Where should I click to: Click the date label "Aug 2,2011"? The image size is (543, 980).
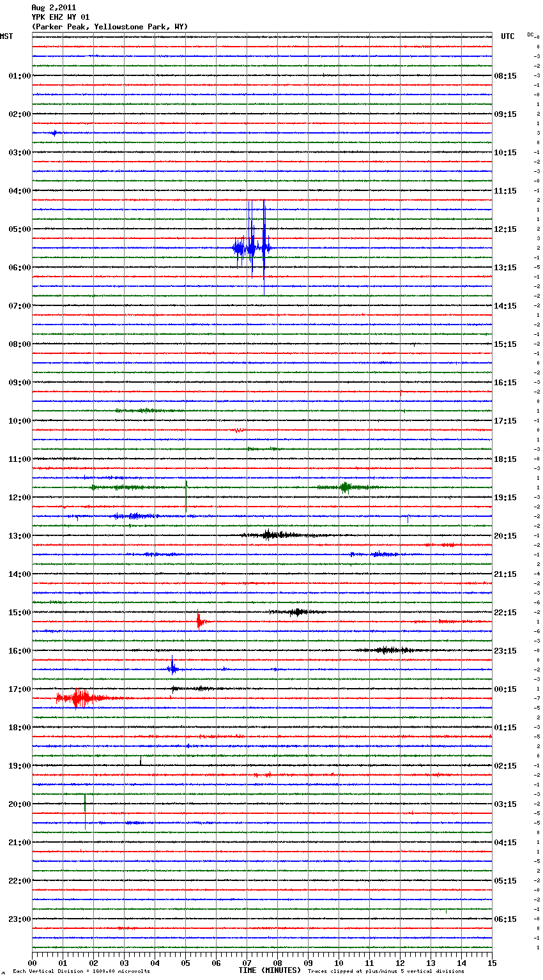click(54, 8)
